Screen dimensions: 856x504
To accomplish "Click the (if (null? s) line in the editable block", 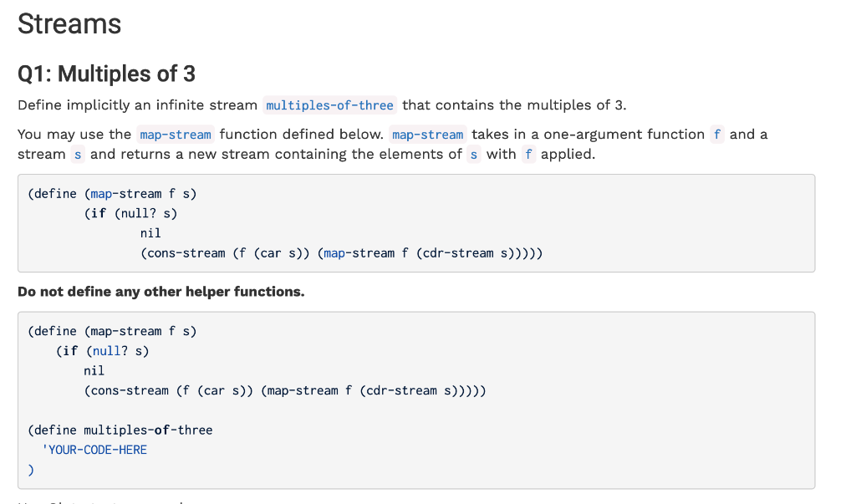I will (102, 351).
